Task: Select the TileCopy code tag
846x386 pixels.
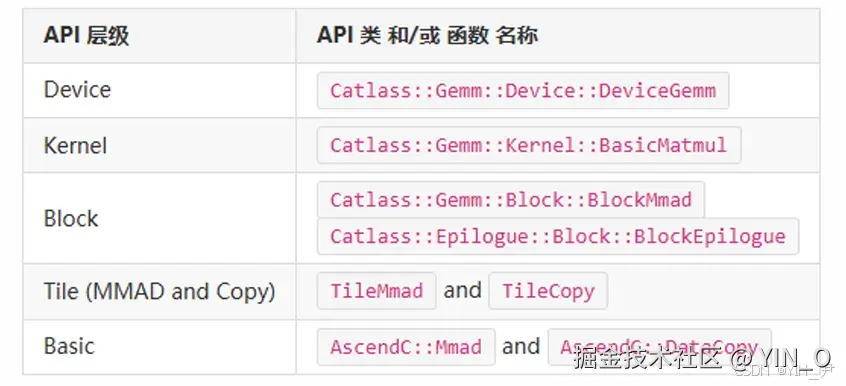Action: coord(548,291)
